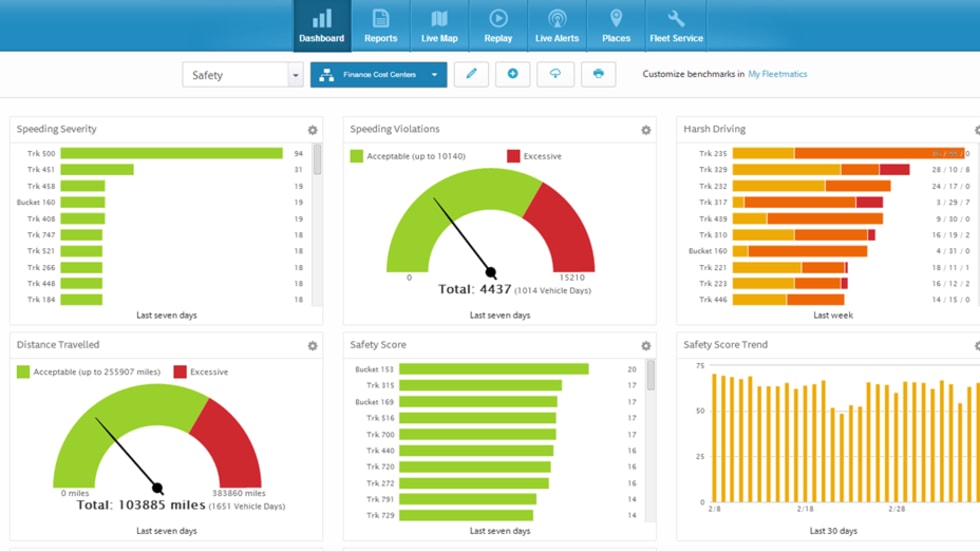The image size is (980, 552).
Task: Open the My Fleetmatics link
Action: pos(777,74)
